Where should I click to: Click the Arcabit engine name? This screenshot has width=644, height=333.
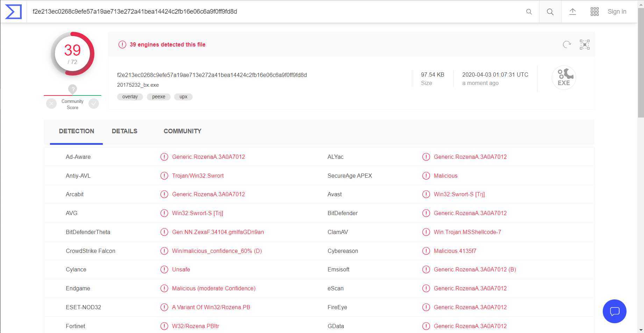[75, 194]
